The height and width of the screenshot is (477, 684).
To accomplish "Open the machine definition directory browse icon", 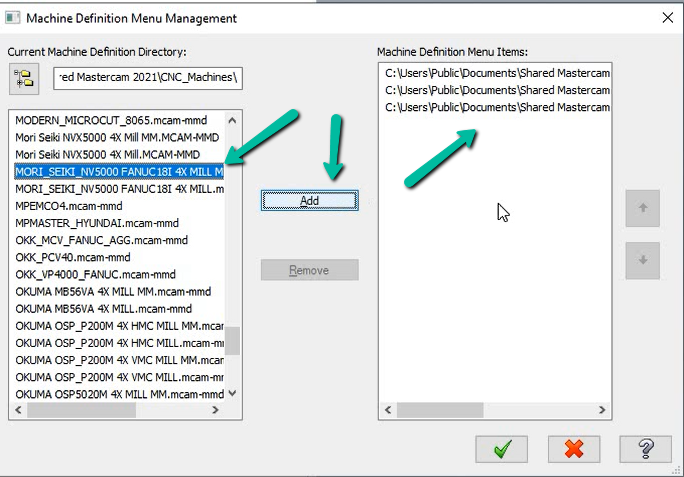I will [x=24, y=79].
